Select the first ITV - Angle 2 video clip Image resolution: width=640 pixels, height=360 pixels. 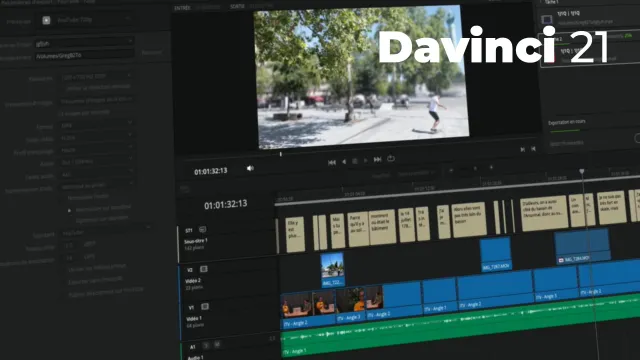click(x=308, y=311)
